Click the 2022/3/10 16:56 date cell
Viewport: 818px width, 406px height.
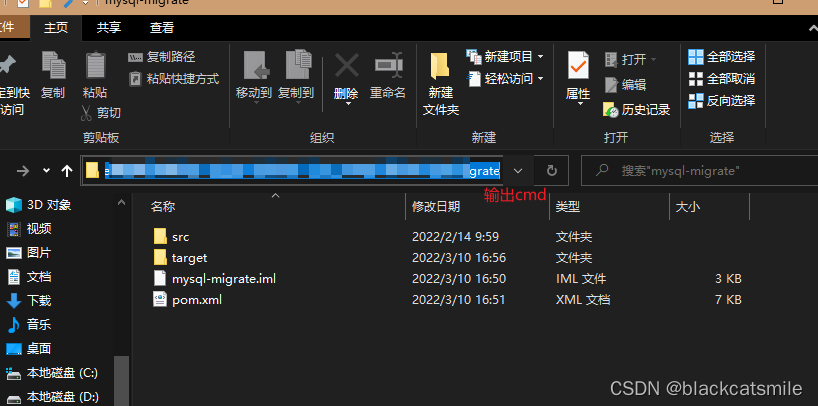[x=459, y=258]
